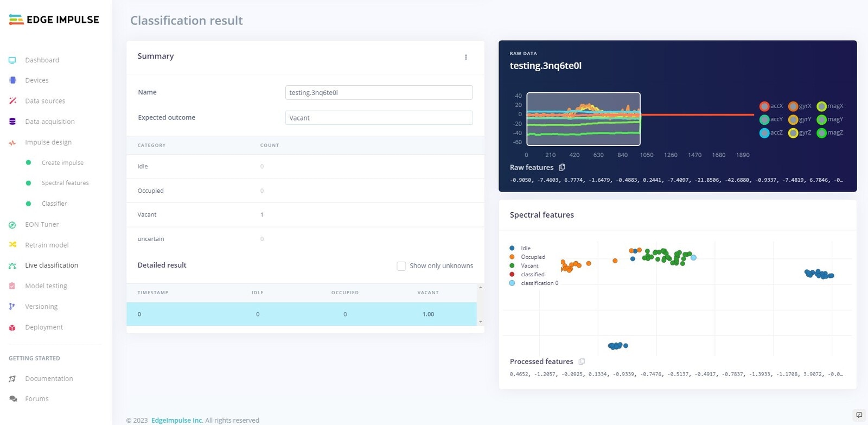Click the Devices chip icon
The width and height of the screenshot is (868, 425).
(12, 80)
